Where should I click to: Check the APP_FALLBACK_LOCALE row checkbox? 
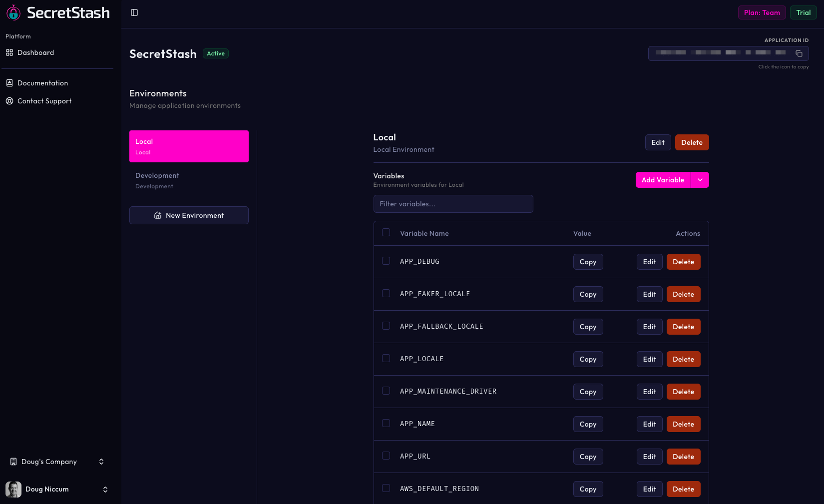tap(386, 326)
